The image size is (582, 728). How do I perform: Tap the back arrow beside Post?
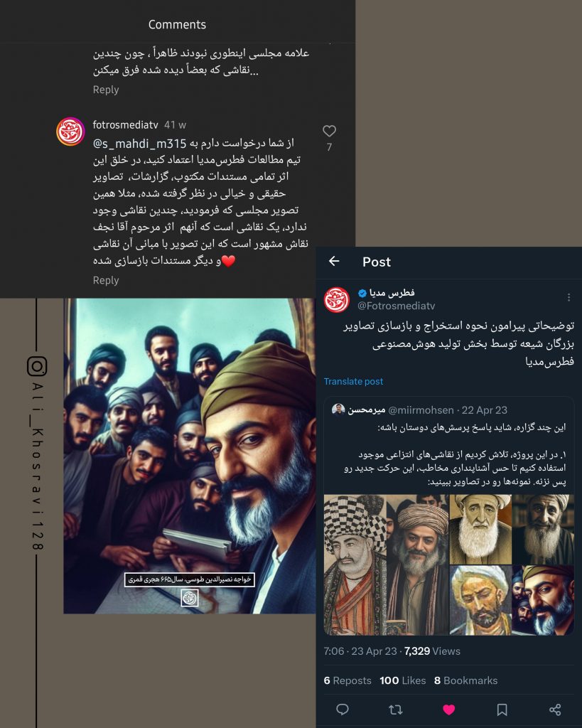click(334, 262)
